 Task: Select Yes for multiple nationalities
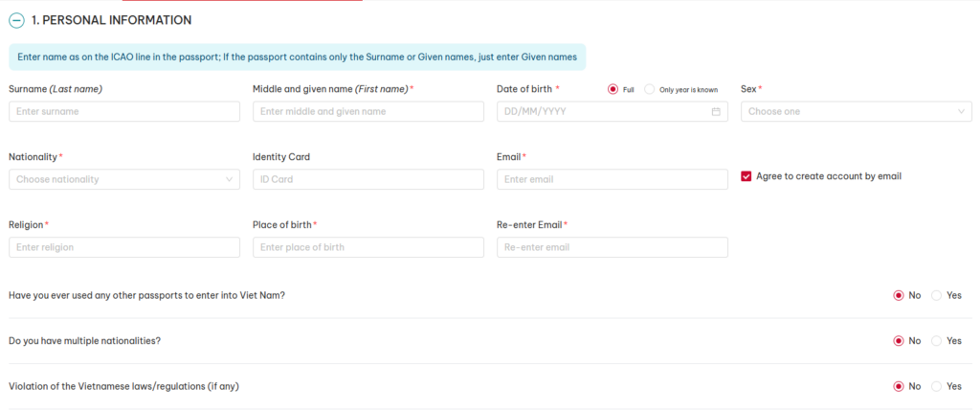pyautogui.click(x=936, y=341)
